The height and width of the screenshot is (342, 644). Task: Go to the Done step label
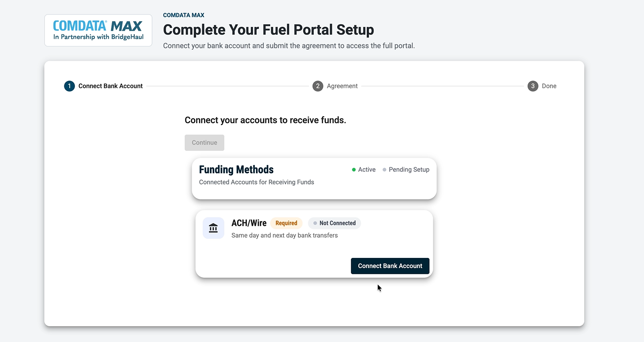(x=549, y=86)
